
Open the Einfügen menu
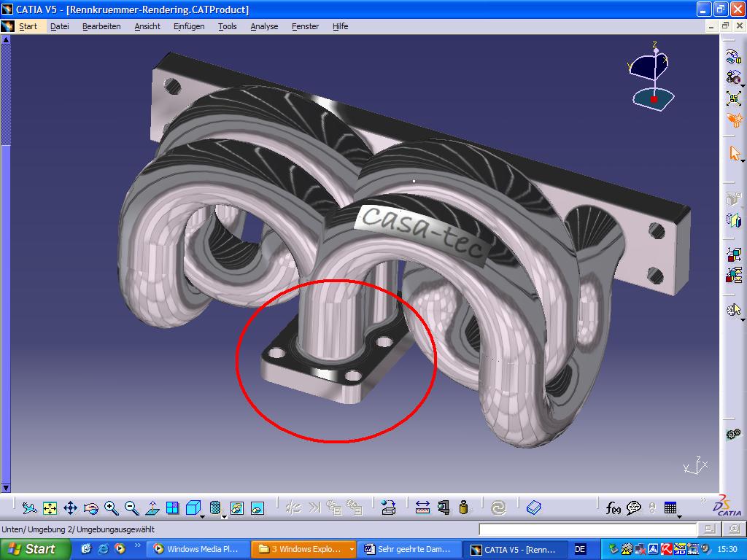pos(189,26)
